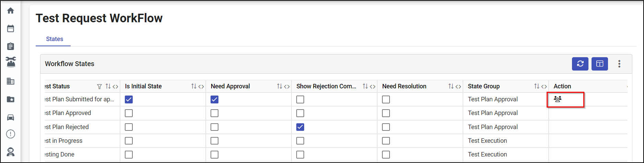Screen dimensions: 644x163
Task: Open the drone icon in sidebar
Action: point(11,62)
